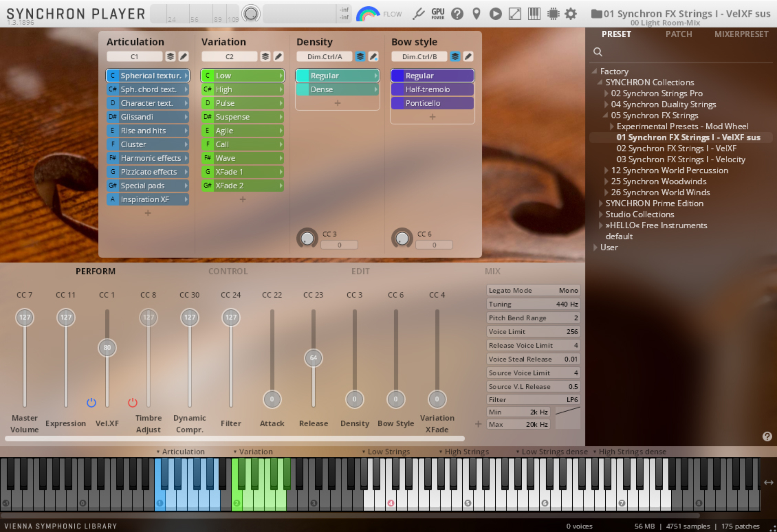Image resolution: width=777 pixels, height=532 pixels.
Task: Expand the SYNCHRON Prime Edition folder
Action: tap(601, 203)
